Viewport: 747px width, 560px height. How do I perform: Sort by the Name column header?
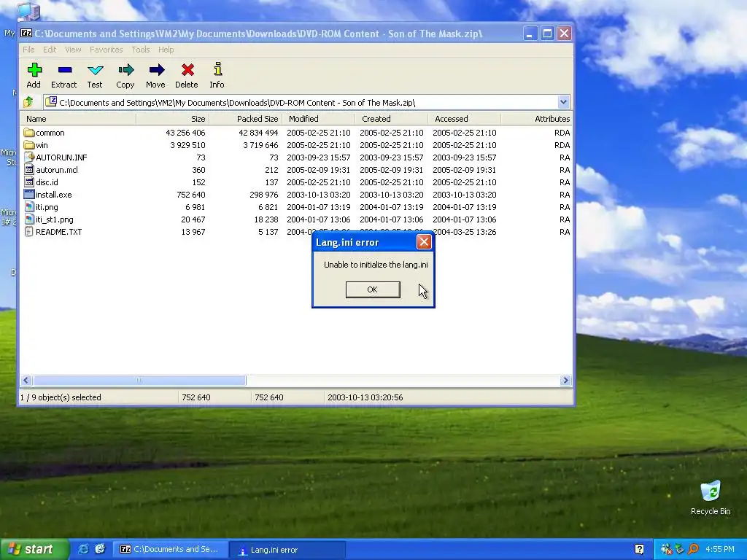(78, 119)
